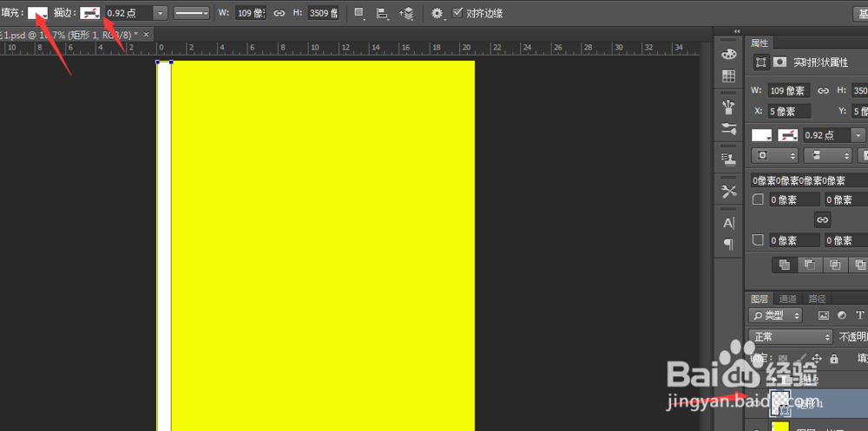This screenshot has height=431, width=868.
Task: Switch to the 通道 tab
Action: point(788,299)
